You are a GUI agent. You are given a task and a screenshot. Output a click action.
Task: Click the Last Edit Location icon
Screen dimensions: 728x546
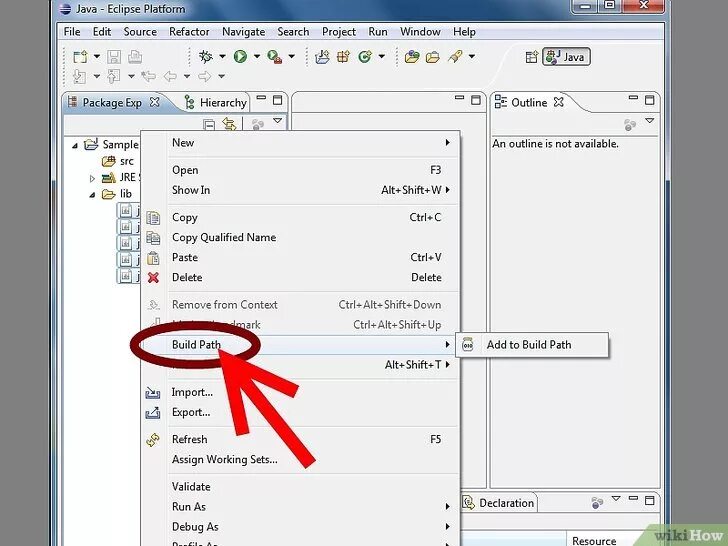pos(149,76)
